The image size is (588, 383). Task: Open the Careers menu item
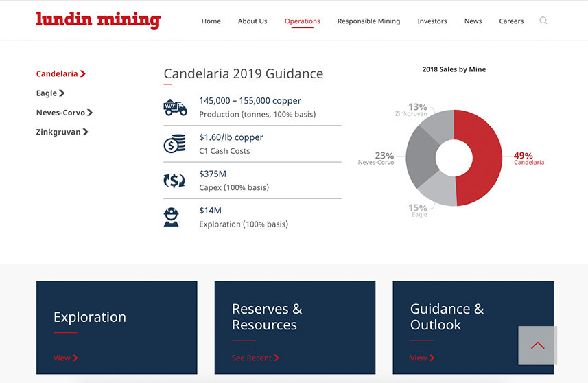(x=511, y=21)
